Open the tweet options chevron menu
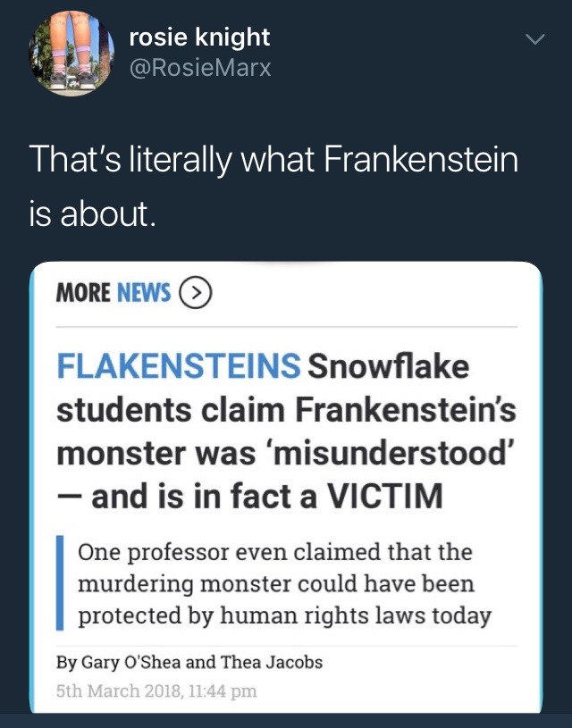The height and width of the screenshot is (728, 572). click(534, 39)
